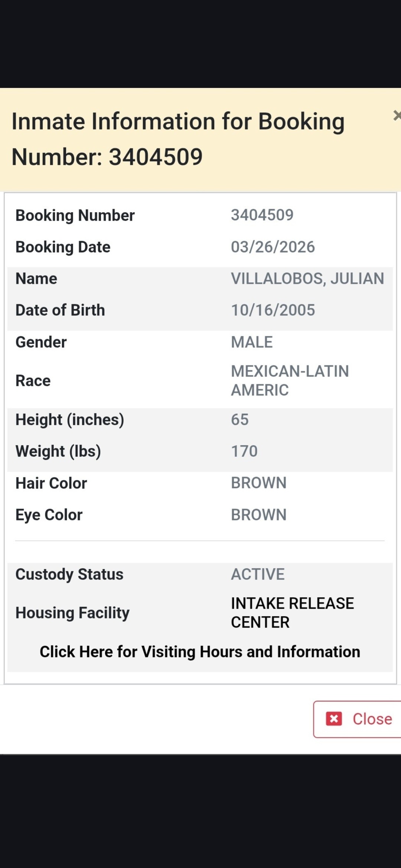Open Visiting Hours and Information link
Screen dimensions: 401x868
click(x=200, y=652)
